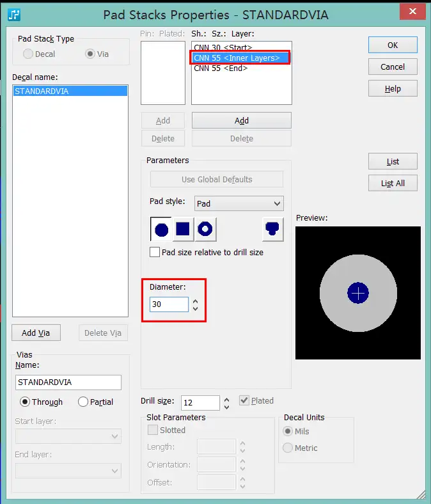Click the empty Pin list box
Image resolution: width=431 pixels, height=504 pixels.
tap(163, 73)
